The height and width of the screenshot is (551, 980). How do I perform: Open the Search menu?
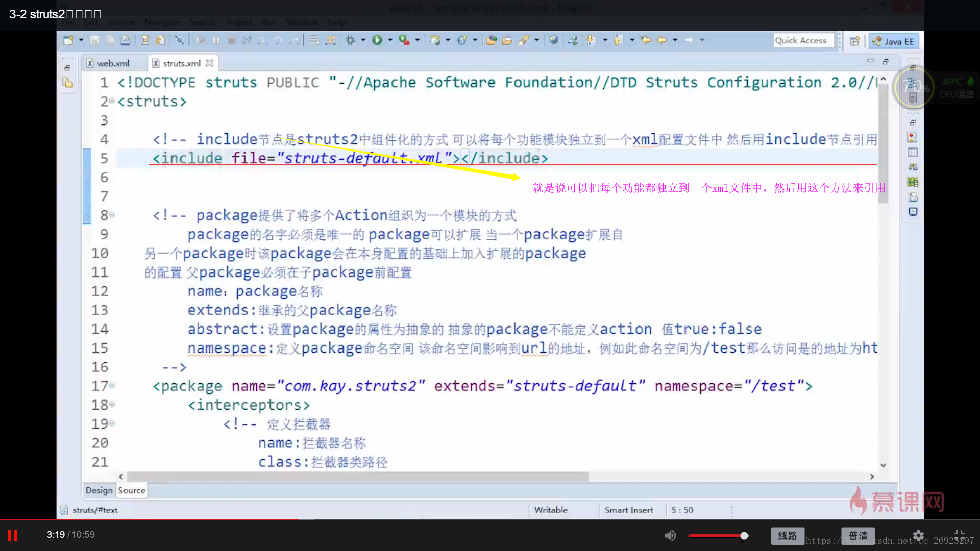(202, 22)
